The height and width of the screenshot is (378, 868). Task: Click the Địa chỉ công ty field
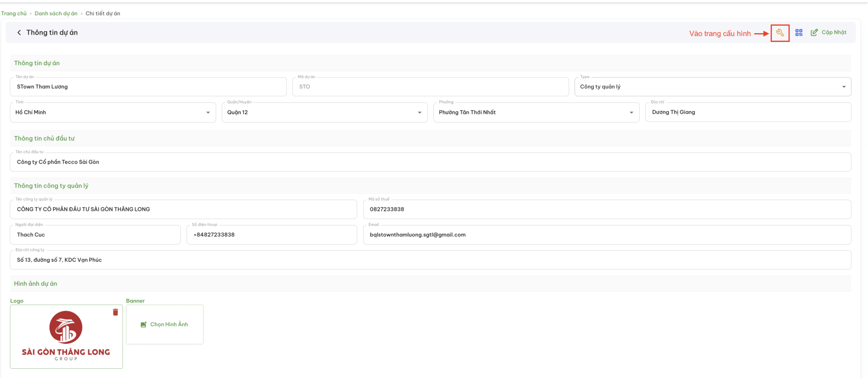tap(430, 260)
